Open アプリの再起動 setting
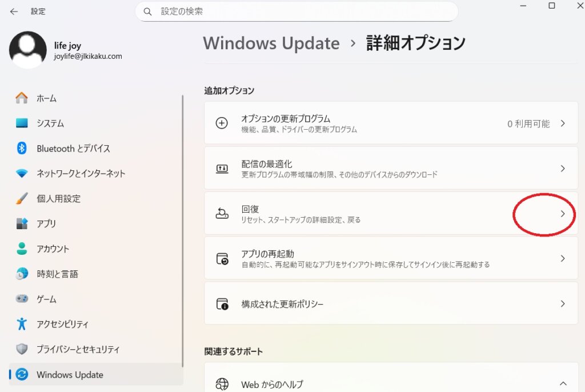The image size is (585, 392). coord(391,258)
